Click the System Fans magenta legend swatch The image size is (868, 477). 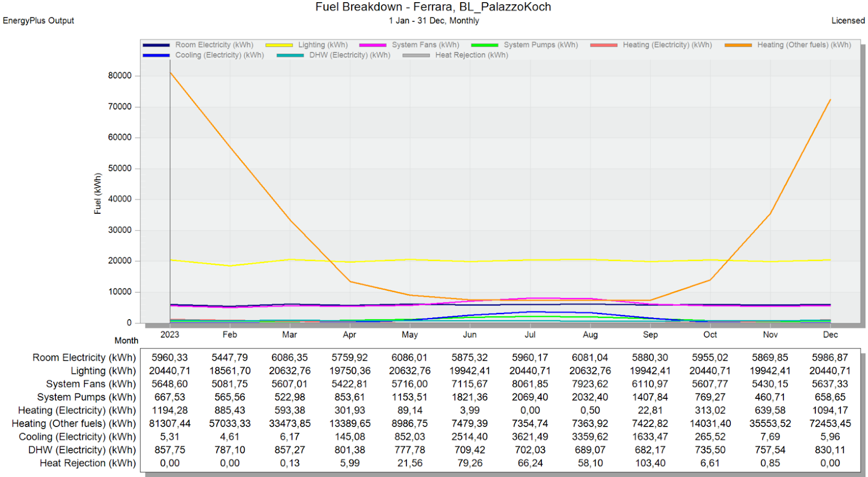tap(373, 45)
